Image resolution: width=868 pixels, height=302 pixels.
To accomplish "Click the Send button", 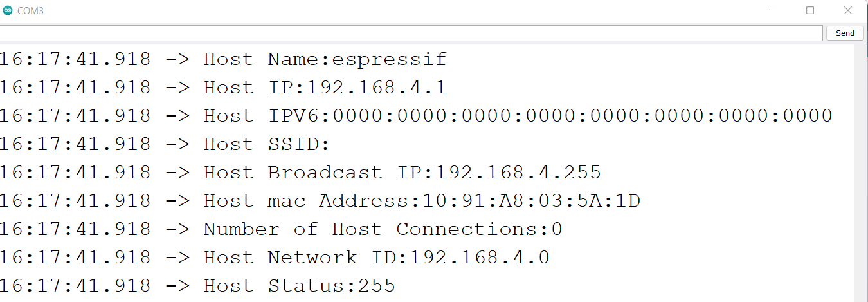I will tap(845, 33).
